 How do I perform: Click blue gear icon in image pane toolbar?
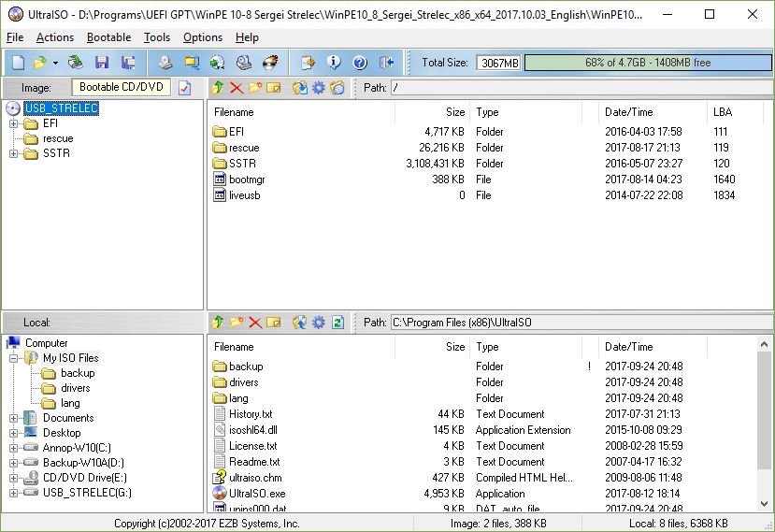[318, 88]
